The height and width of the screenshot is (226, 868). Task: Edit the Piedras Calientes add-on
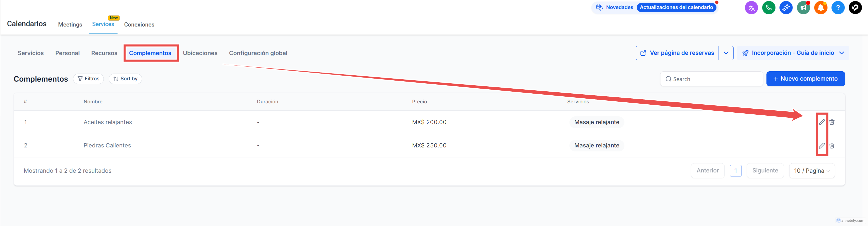[822, 146]
